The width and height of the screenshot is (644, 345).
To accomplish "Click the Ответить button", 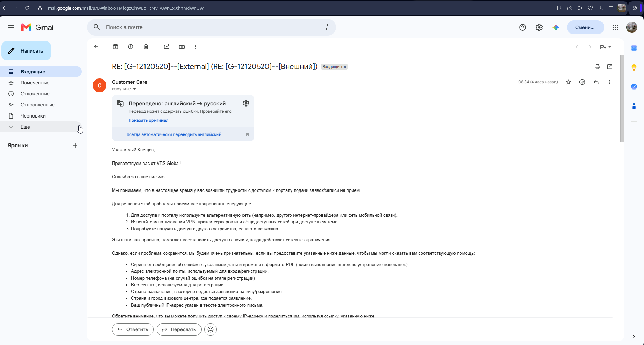I will point(133,329).
